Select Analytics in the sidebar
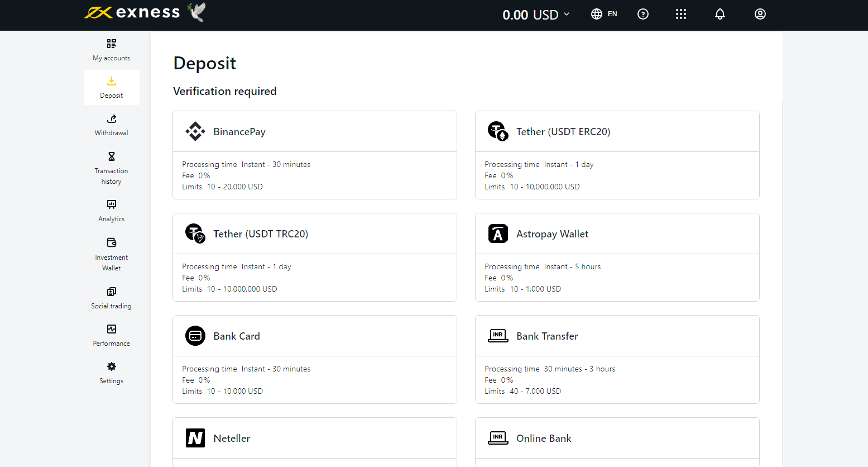868x467 pixels. (x=112, y=211)
